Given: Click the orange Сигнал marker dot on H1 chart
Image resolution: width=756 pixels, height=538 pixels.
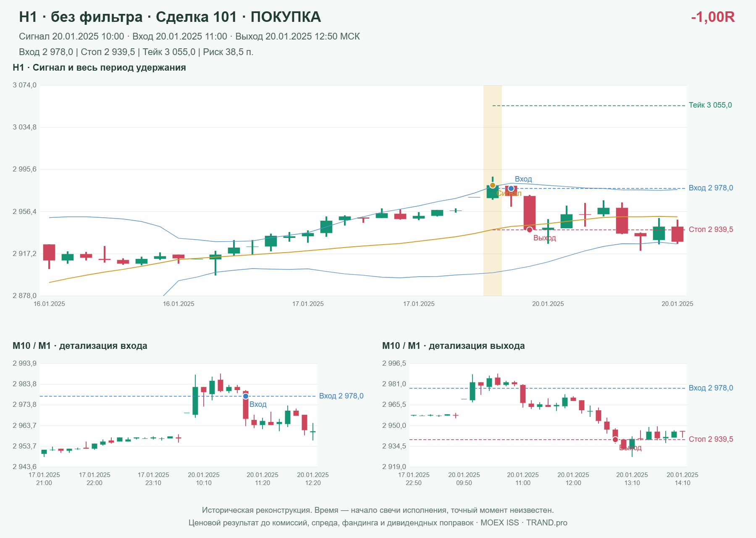Looking at the screenshot, I should (492, 185).
